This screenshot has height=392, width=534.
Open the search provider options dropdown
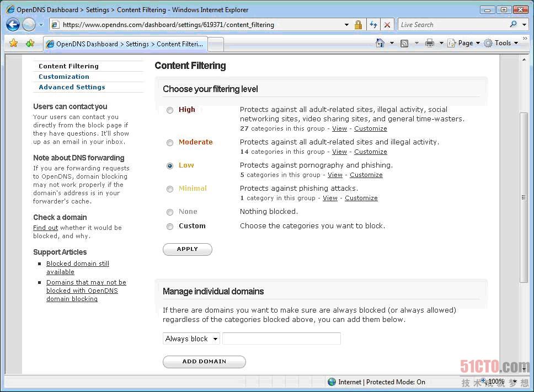pos(524,24)
